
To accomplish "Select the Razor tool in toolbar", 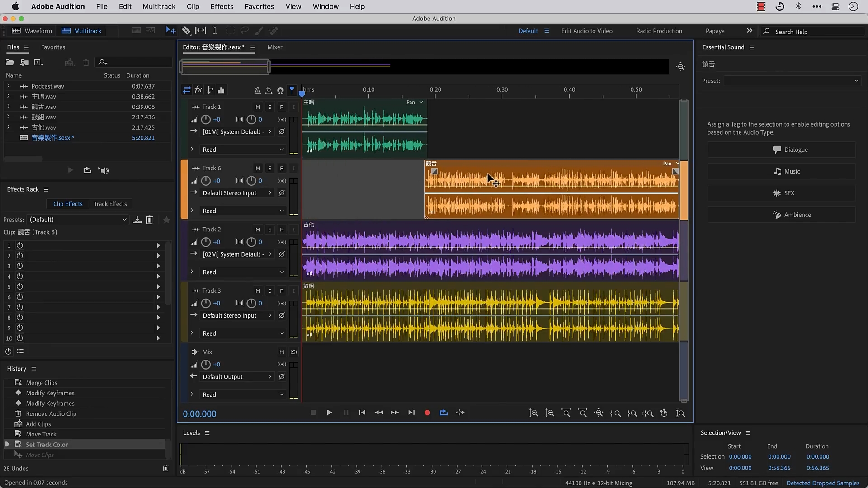I will (186, 31).
